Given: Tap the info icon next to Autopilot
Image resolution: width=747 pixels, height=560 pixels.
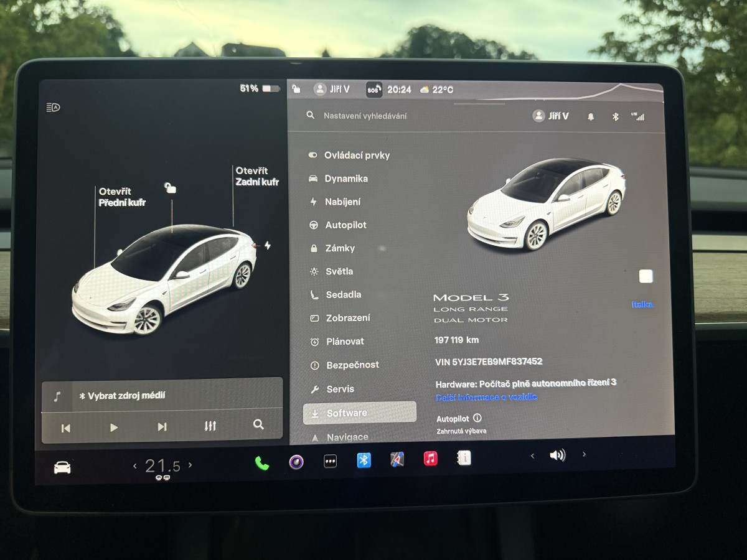Looking at the screenshot, I should 477,418.
